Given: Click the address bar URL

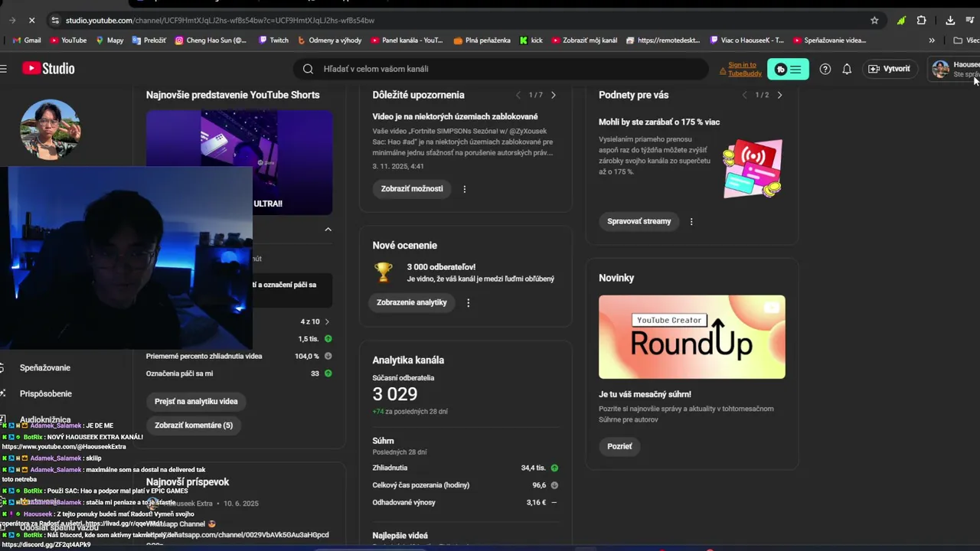Looking at the screenshot, I should 220,20.
